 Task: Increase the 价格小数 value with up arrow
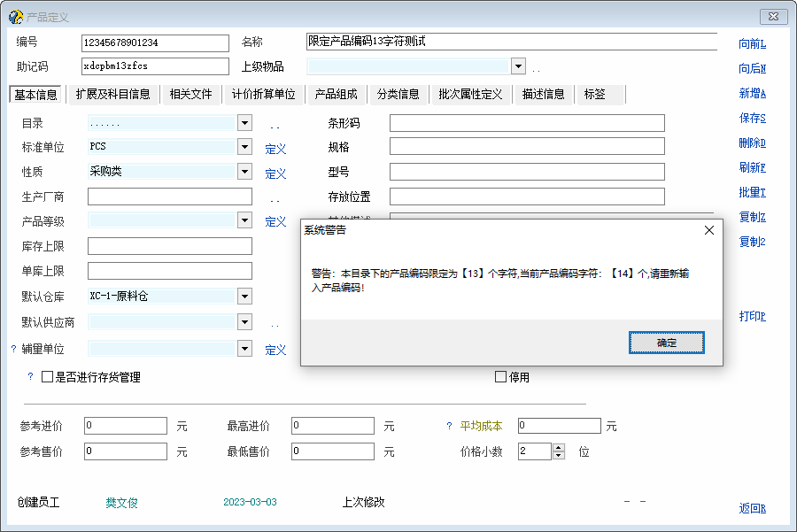558,447
